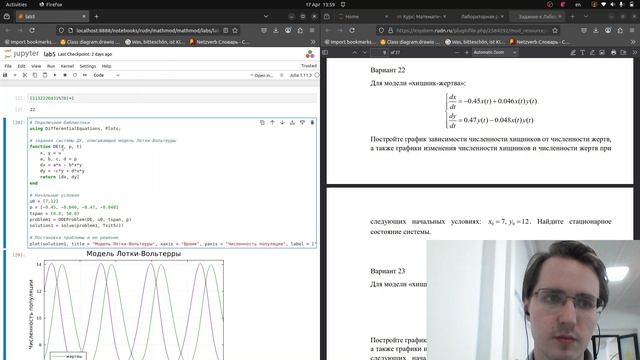Image resolution: width=640 pixels, height=360 pixels.
Task: Interrupt the kernel with the stop icon
Action: [x=65, y=75]
